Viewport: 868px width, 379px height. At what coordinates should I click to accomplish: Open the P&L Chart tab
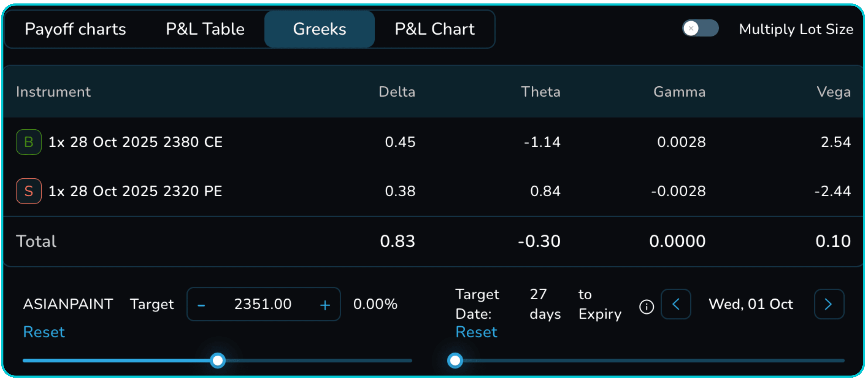click(x=435, y=29)
